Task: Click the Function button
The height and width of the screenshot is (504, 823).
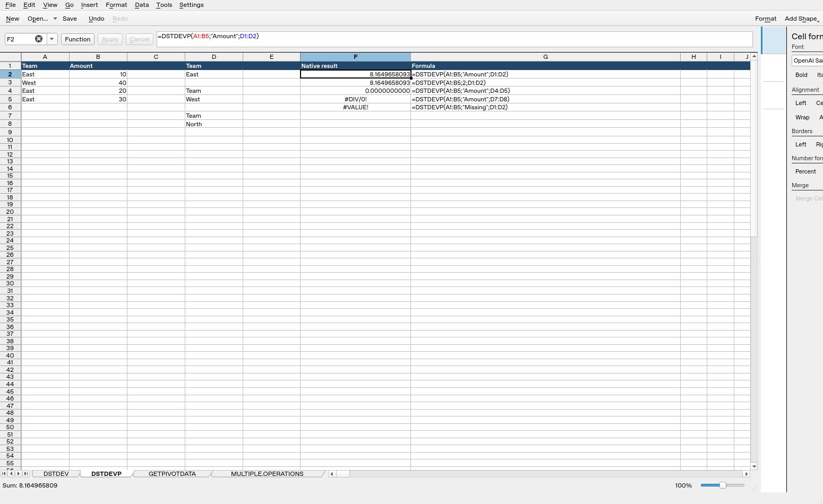Action: tap(78, 39)
